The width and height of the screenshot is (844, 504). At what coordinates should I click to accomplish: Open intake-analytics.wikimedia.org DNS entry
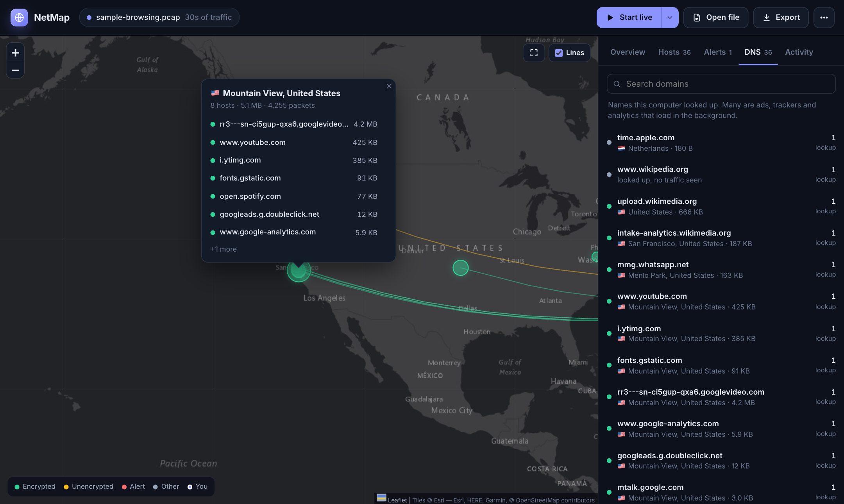[x=721, y=238]
